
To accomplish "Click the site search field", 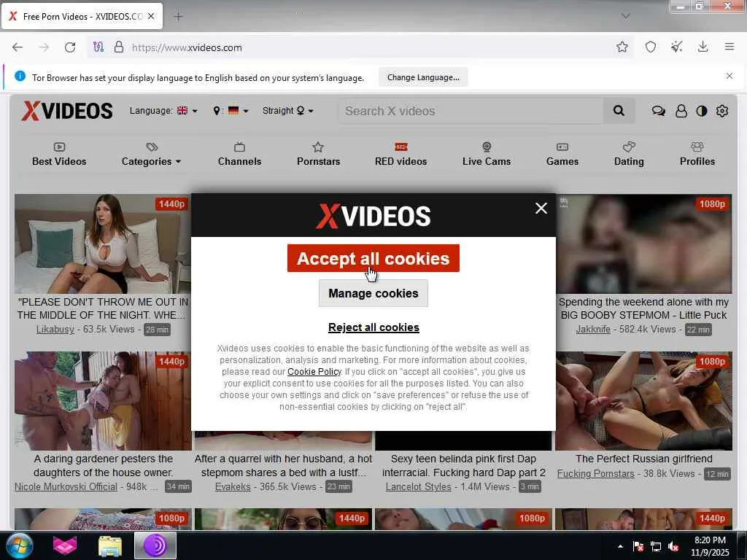I will click(x=471, y=111).
